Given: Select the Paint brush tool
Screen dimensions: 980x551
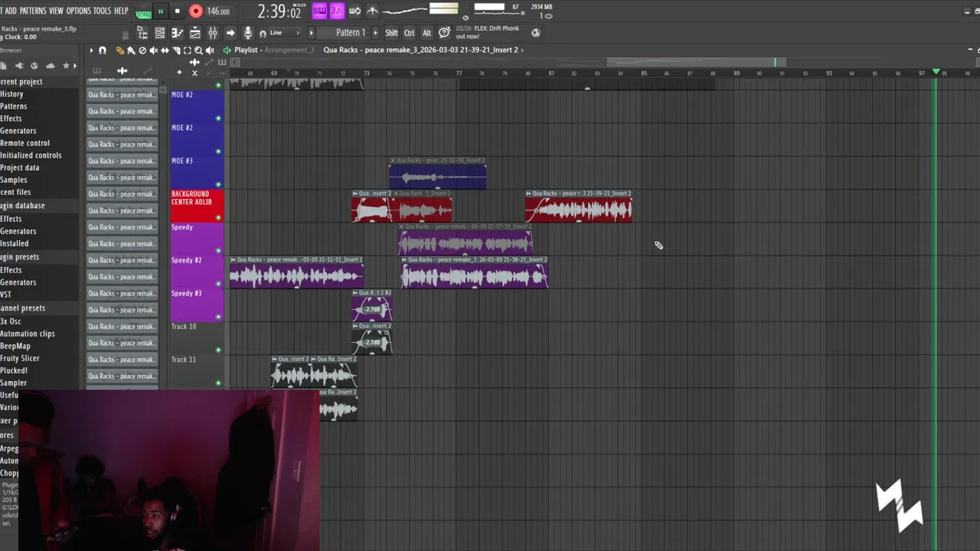Looking at the screenshot, I should [131, 51].
